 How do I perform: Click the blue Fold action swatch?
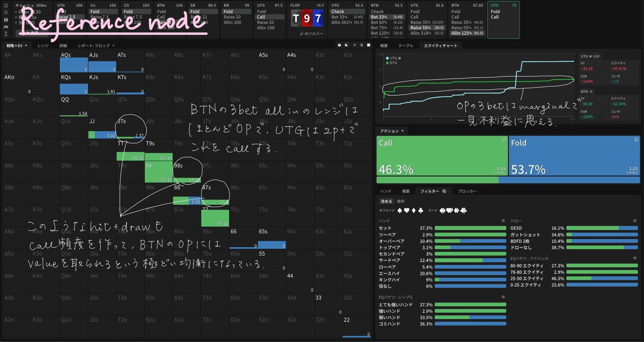click(574, 156)
